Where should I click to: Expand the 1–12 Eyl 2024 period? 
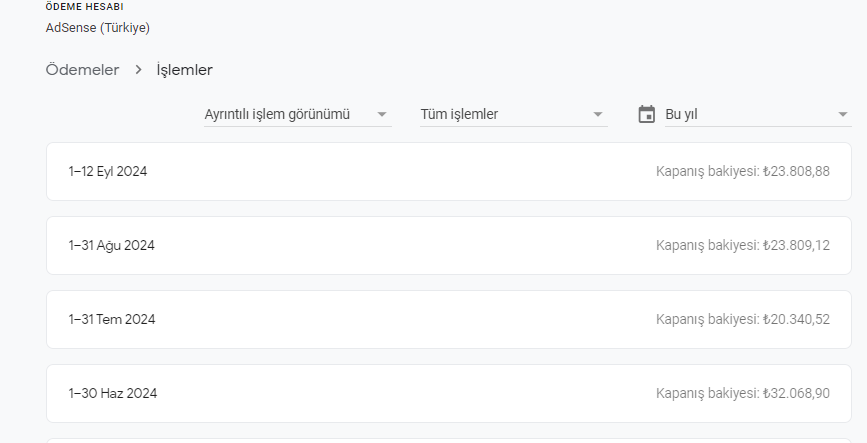(x=448, y=171)
